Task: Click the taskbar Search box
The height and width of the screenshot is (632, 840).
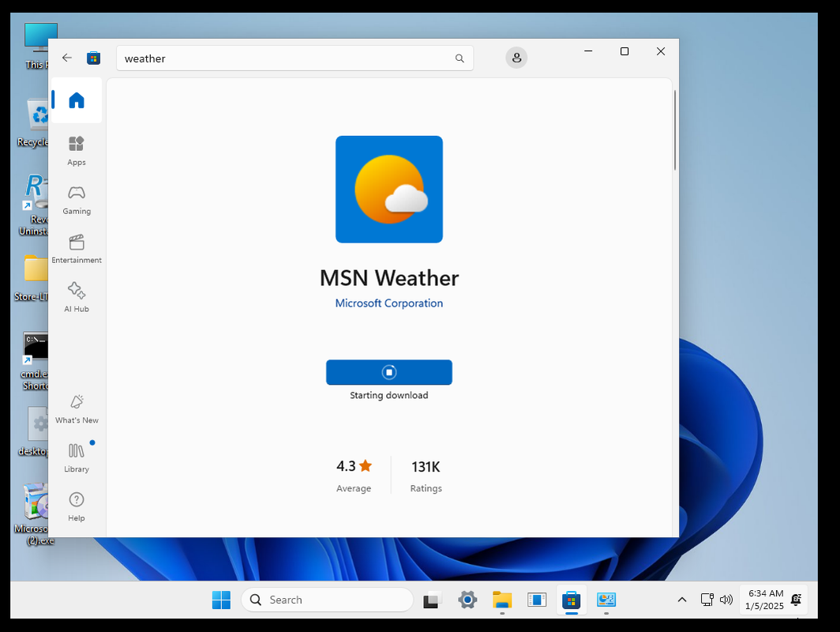Action: tap(328, 600)
